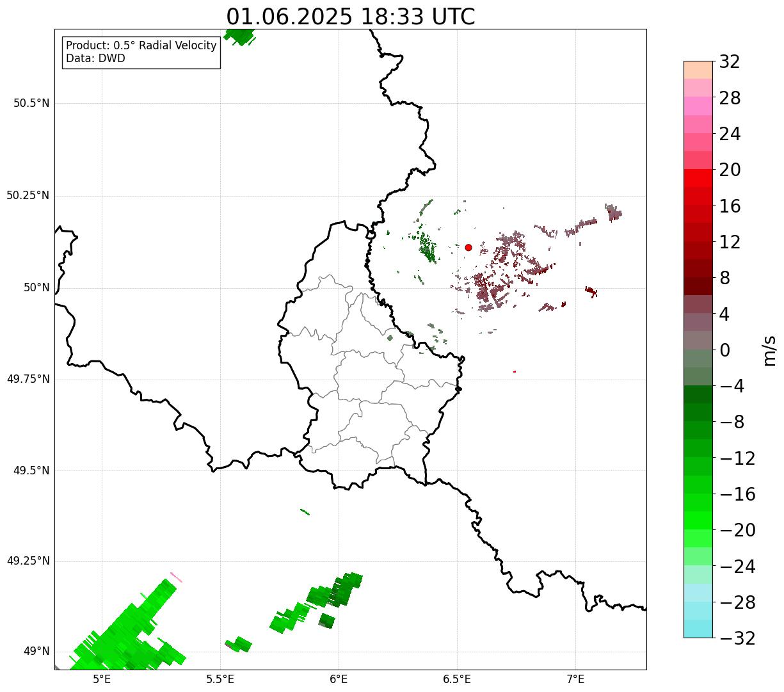
Task: Click the colorbar value 28
Action: [x=730, y=98]
